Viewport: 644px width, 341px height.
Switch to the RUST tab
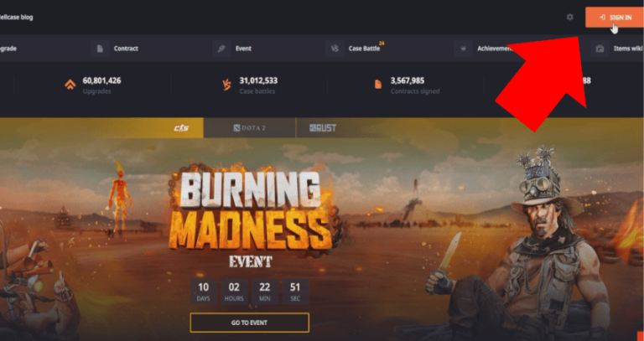coord(323,128)
